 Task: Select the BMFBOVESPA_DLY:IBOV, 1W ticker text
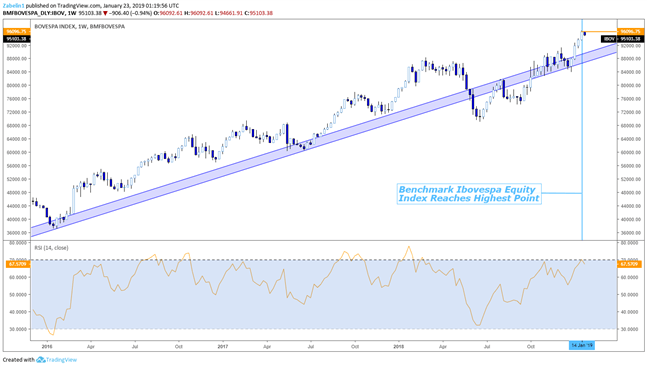click(40, 13)
